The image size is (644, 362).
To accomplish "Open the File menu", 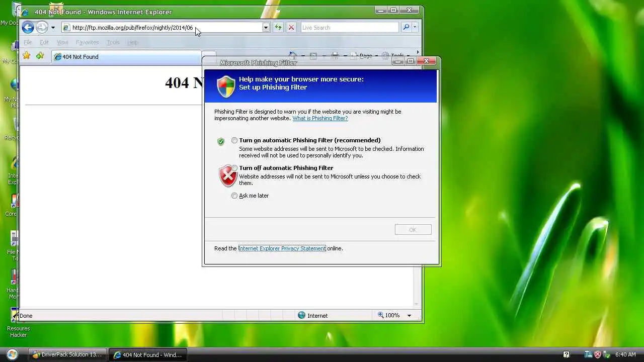I will pyautogui.click(x=28, y=42).
